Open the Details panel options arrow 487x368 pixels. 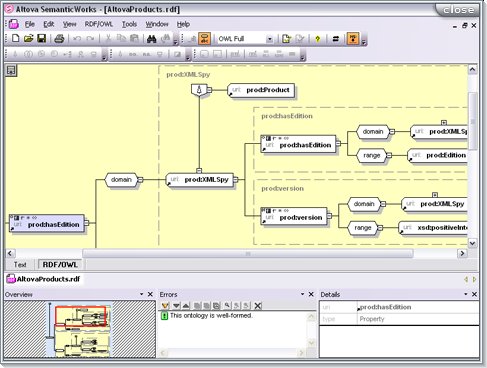coord(466,294)
